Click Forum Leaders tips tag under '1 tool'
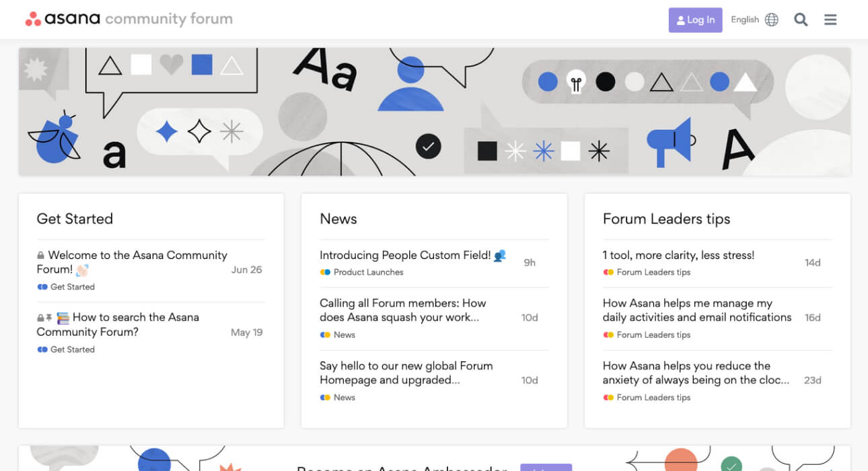The height and width of the screenshot is (471, 868). click(x=647, y=272)
